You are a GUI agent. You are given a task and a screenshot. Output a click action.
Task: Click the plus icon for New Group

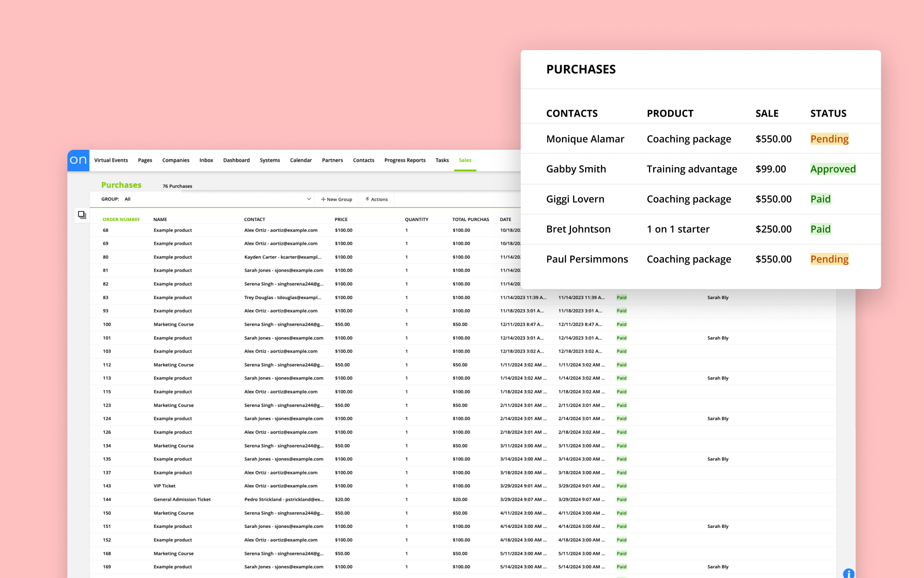coord(323,199)
